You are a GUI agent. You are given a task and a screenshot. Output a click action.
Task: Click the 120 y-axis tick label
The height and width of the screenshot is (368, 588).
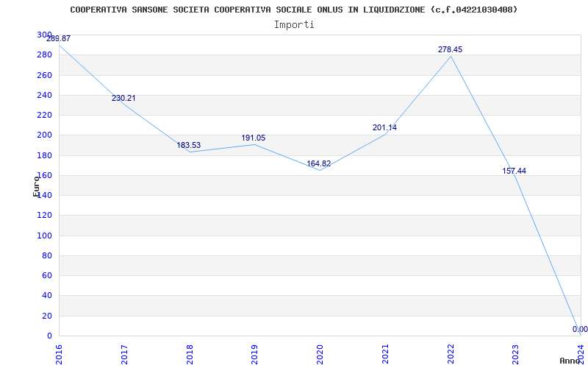coord(44,216)
